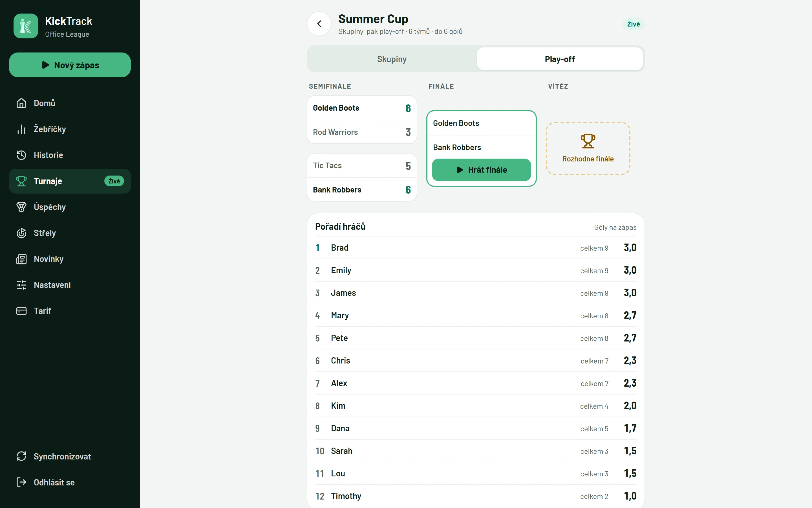Open Žebříčky bar chart icon
The image size is (812, 508).
click(x=21, y=129)
